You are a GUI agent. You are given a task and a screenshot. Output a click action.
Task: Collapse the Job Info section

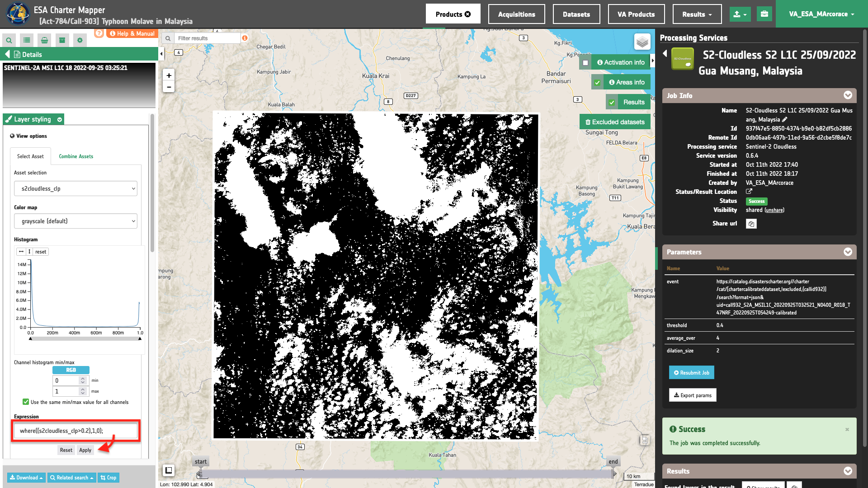pos(848,95)
